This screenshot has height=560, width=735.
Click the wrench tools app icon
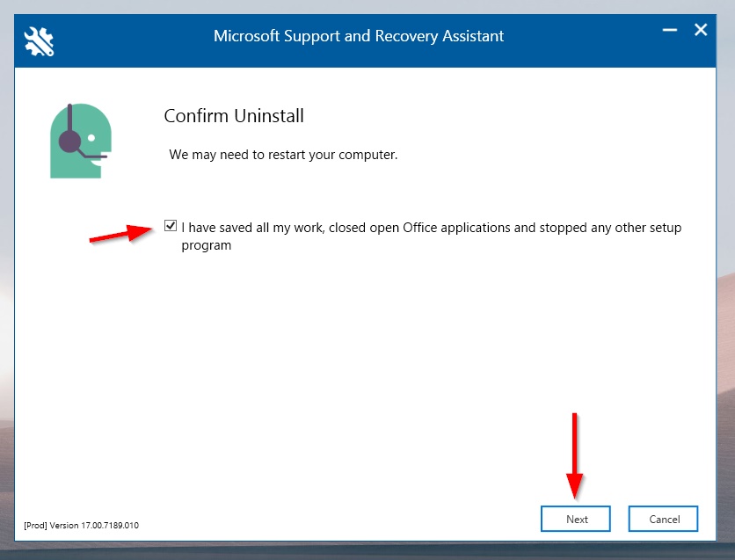tap(39, 41)
